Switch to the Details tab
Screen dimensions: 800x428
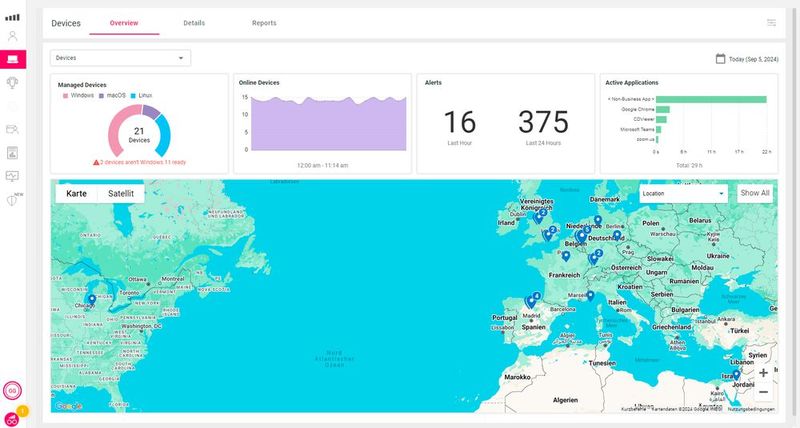coord(194,23)
